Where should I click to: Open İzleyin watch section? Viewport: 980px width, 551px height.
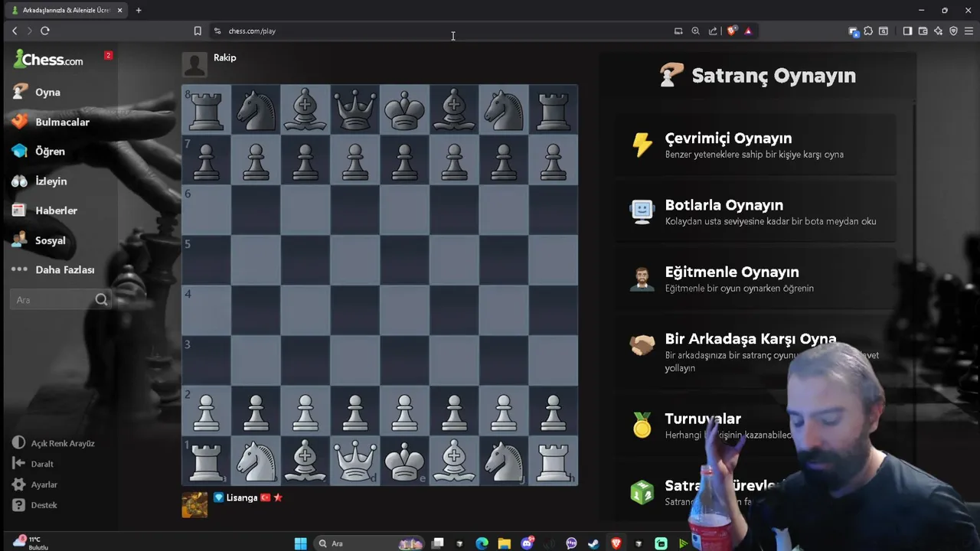point(40,181)
